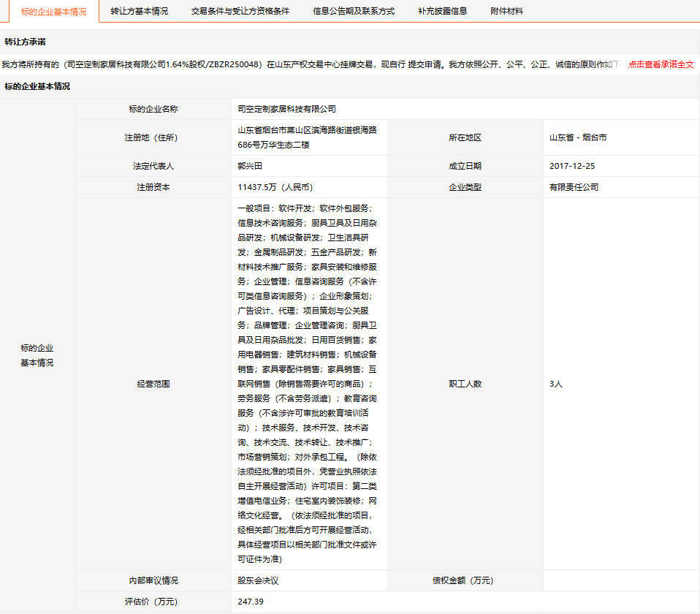Click the 股东会决议 internal review value

click(259, 580)
